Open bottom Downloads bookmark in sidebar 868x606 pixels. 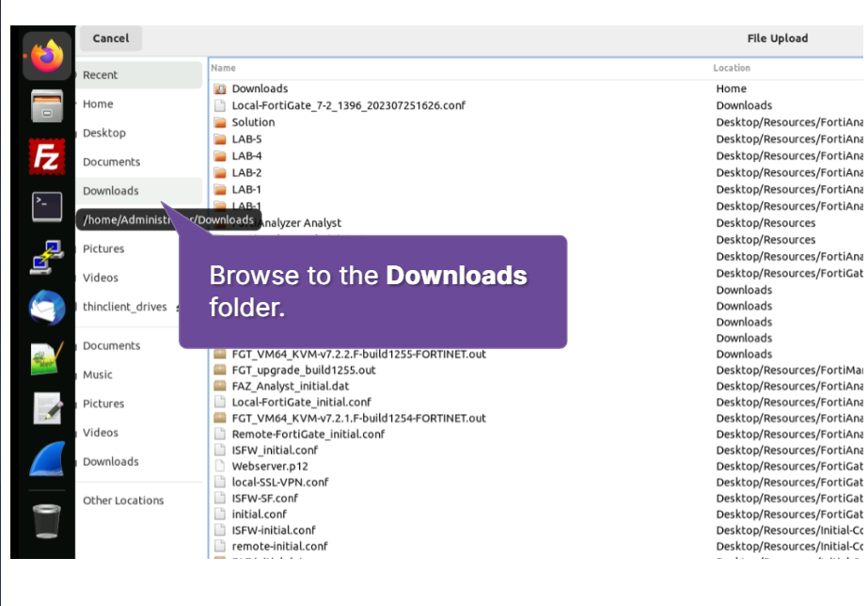pos(138,461)
